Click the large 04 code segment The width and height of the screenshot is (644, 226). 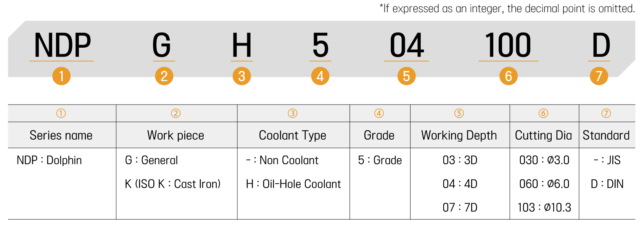[407, 45]
